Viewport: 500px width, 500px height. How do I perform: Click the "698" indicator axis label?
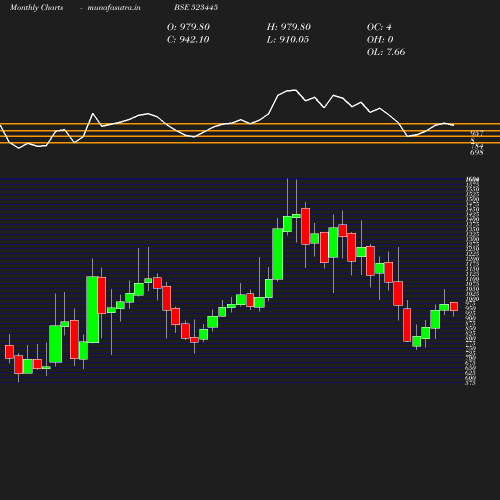point(476,153)
